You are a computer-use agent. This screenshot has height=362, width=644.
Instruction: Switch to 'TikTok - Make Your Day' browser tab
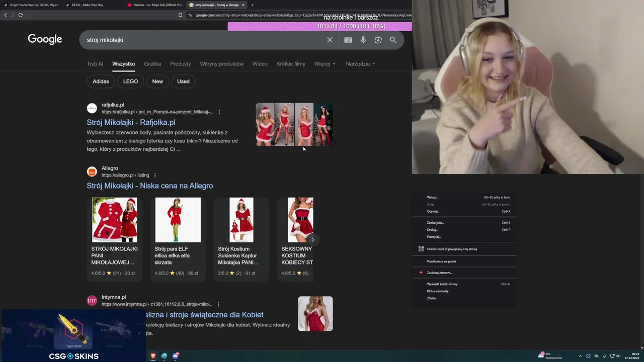[x=87, y=5]
